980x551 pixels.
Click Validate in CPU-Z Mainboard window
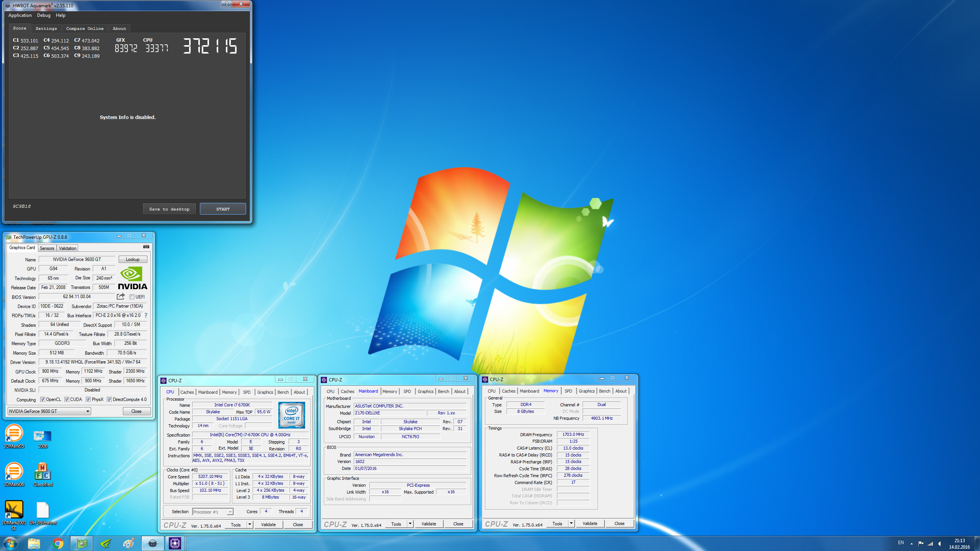[x=429, y=524]
